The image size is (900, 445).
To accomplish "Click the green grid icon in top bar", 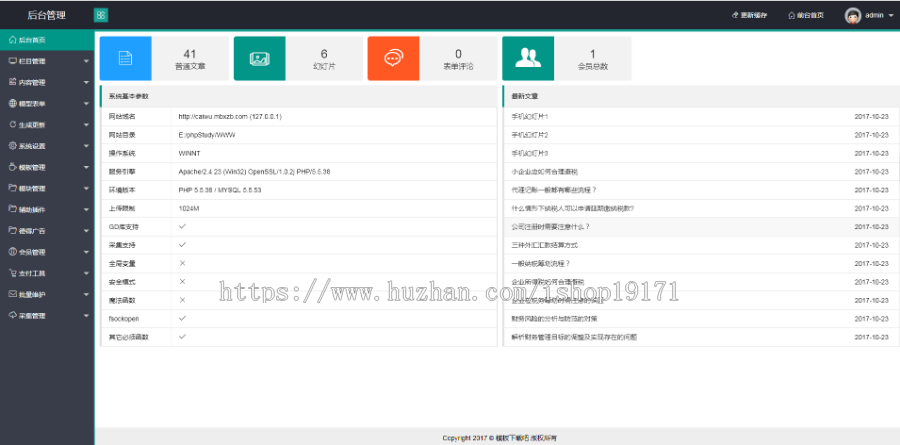I will click(x=101, y=16).
